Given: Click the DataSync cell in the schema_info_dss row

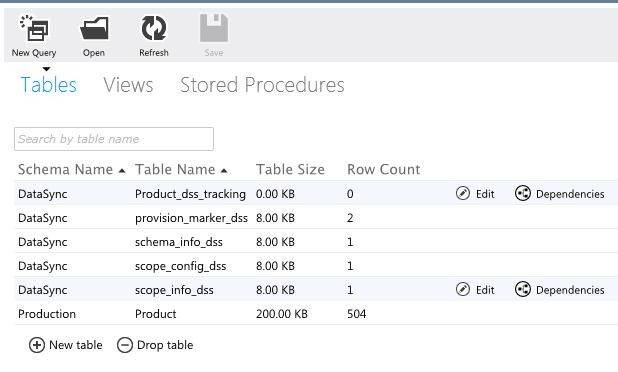Looking at the screenshot, I should pyautogui.click(x=43, y=242).
